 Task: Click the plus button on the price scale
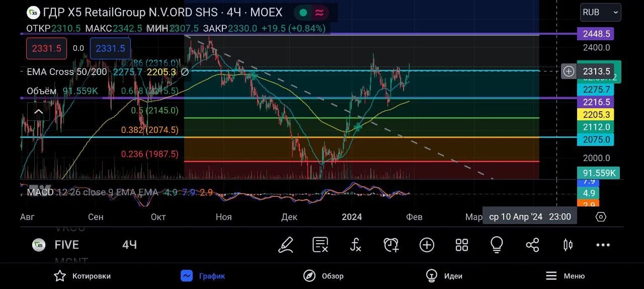[x=569, y=71]
